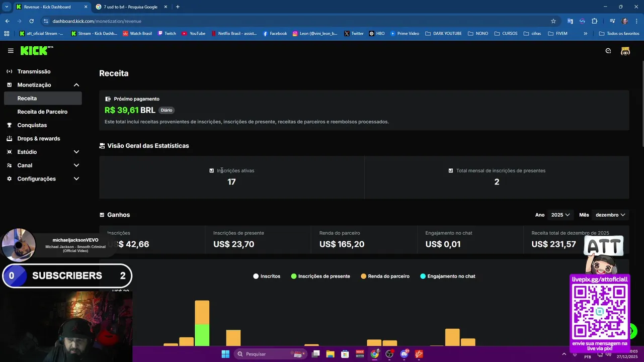Open the Twitch bookmark

pyautogui.click(x=167, y=34)
